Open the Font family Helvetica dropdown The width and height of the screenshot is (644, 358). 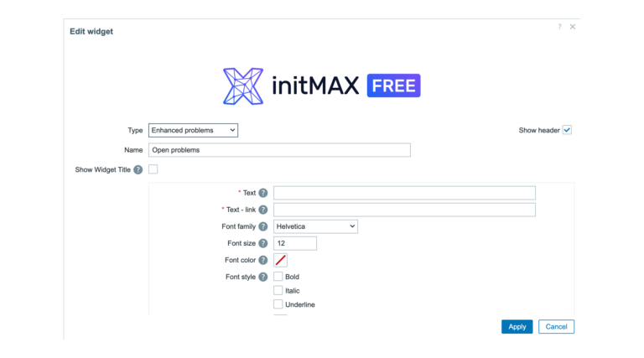[315, 226]
